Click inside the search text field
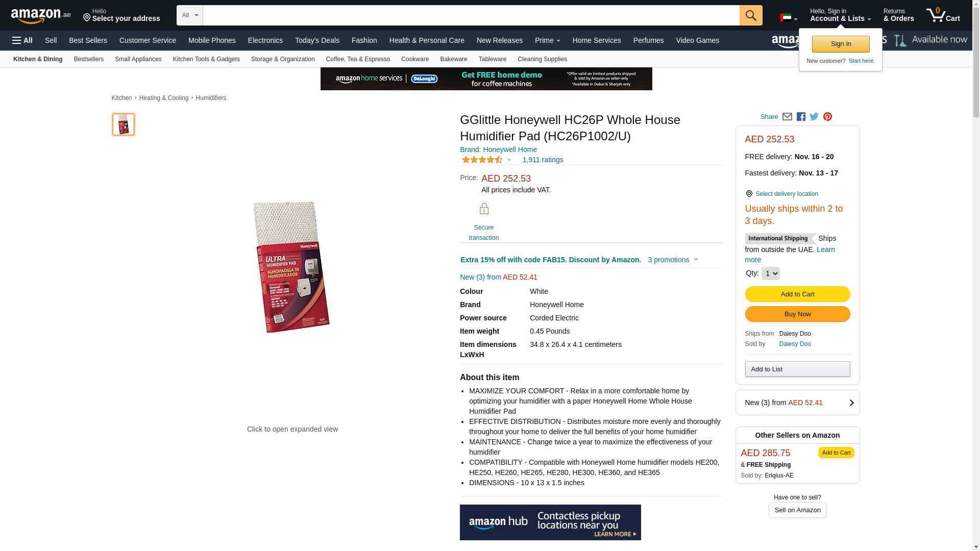This screenshot has height=551, width=980. pos(471,15)
